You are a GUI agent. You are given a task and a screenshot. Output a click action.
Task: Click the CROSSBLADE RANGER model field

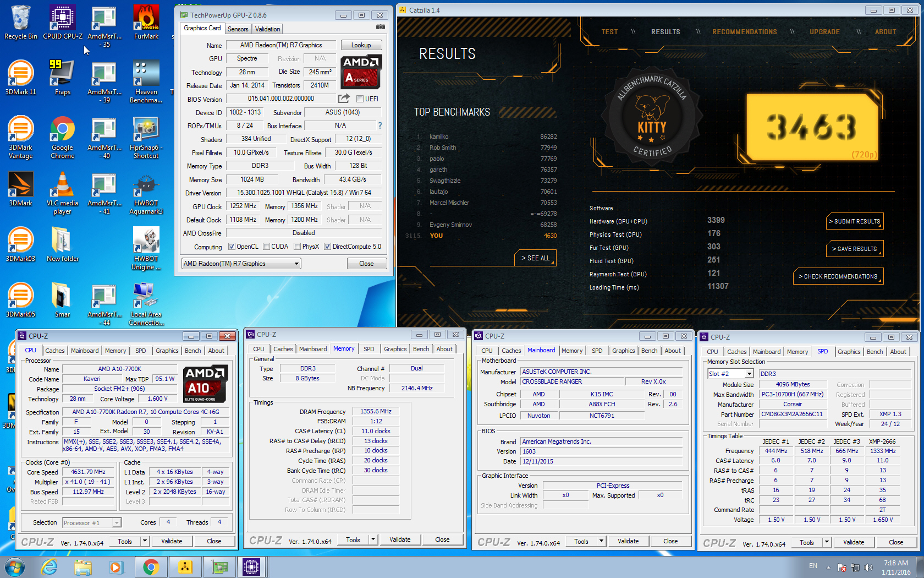pyautogui.click(x=572, y=381)
